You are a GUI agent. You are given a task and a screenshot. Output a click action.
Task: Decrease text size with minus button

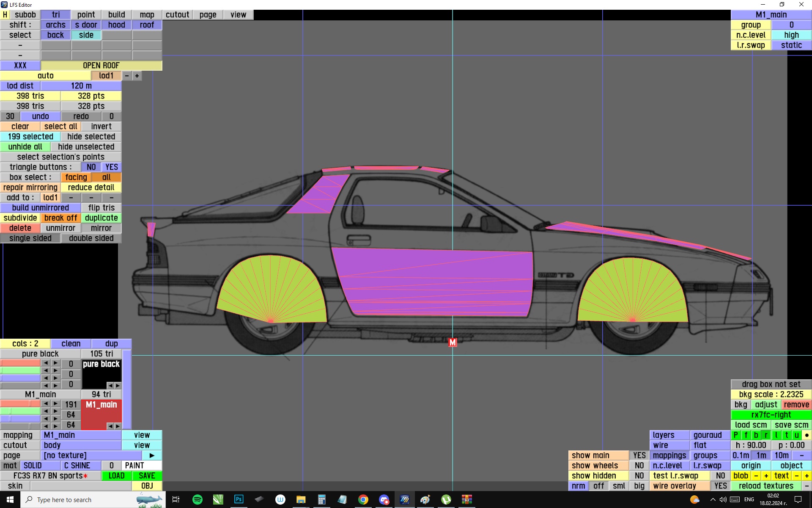tap(797, 476)
